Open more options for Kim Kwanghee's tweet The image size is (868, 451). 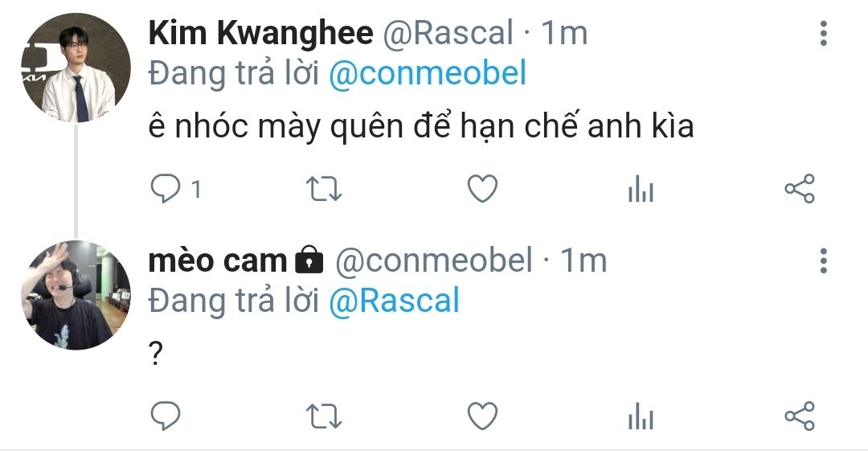click(x=824, y=33)
